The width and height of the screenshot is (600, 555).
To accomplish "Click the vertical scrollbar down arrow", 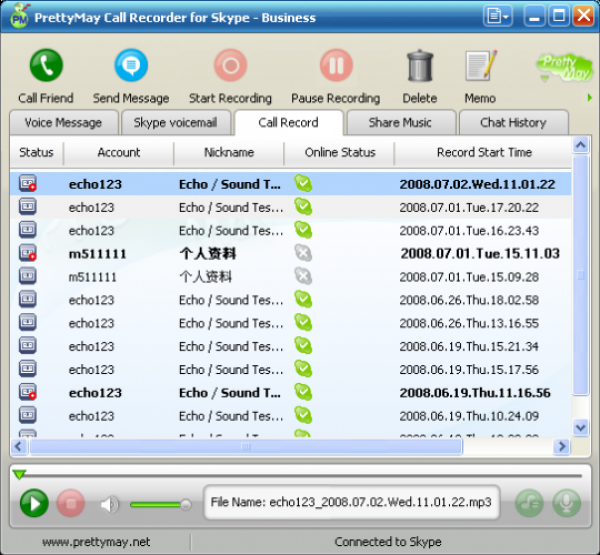I will point(581,427).
